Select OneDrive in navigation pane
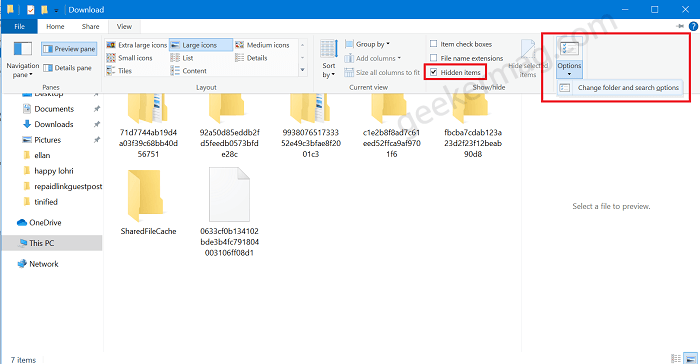Image resolution: width=700 pixels, height=364 pixels. [x=45, y=222]
